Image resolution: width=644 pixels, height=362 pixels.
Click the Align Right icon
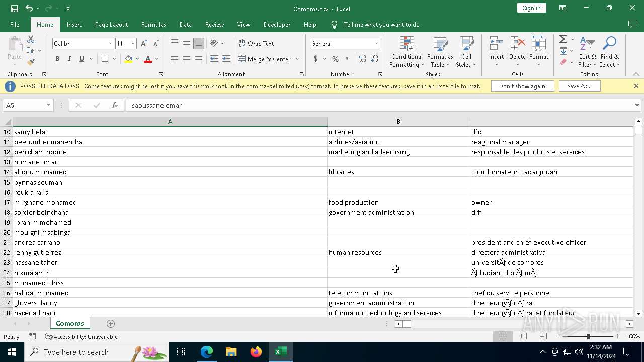point(199,59)
